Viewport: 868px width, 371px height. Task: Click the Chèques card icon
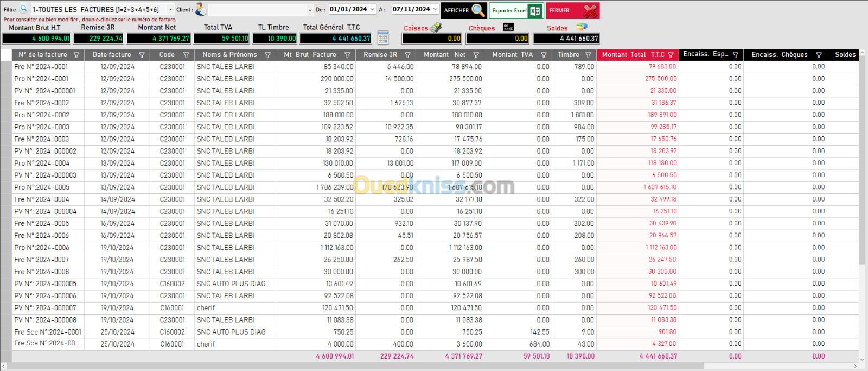[508, 27]
